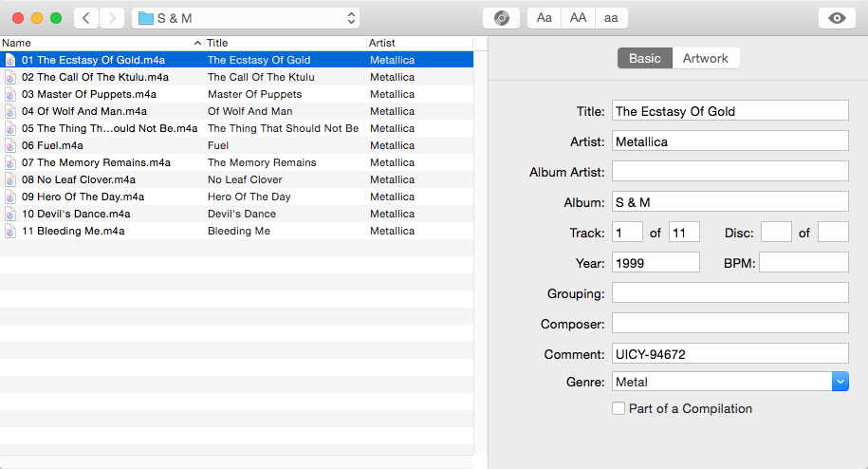Click the file icon of 03 Master Of Puppets.m4a
Viewport: 868px width, 469px height.
click(10, 94)
